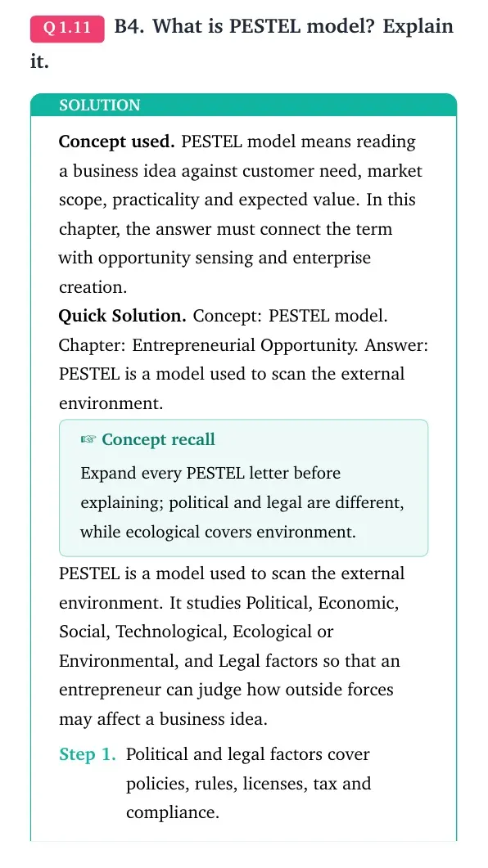Click the teal SOLUTION header bar
Viewport: 488px width, 868px height.
(244, 105)
